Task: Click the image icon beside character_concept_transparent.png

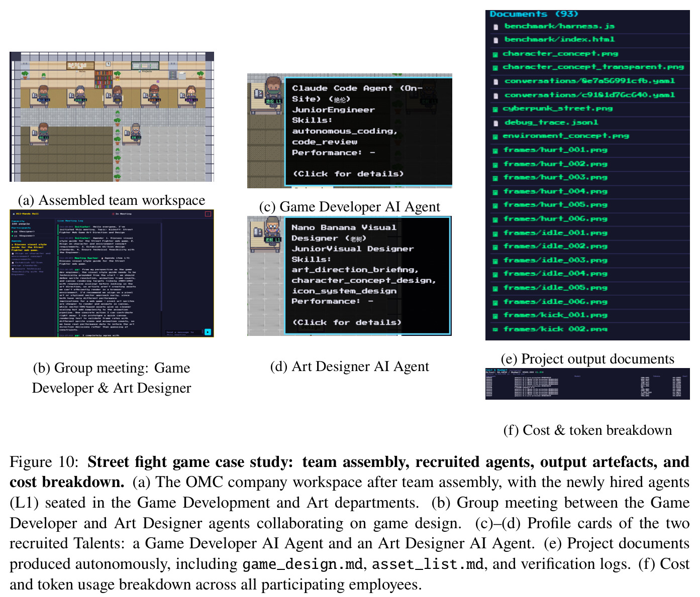Action: tap(495, 67)
